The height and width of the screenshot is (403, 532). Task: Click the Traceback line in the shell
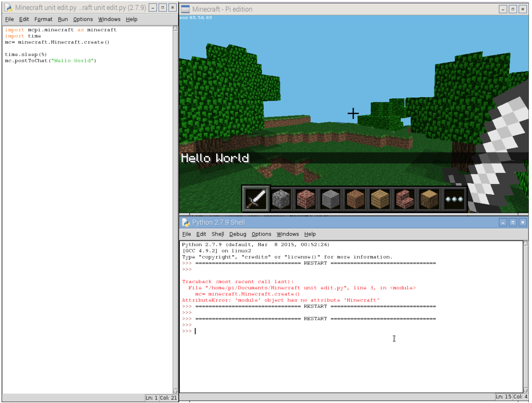238,282
